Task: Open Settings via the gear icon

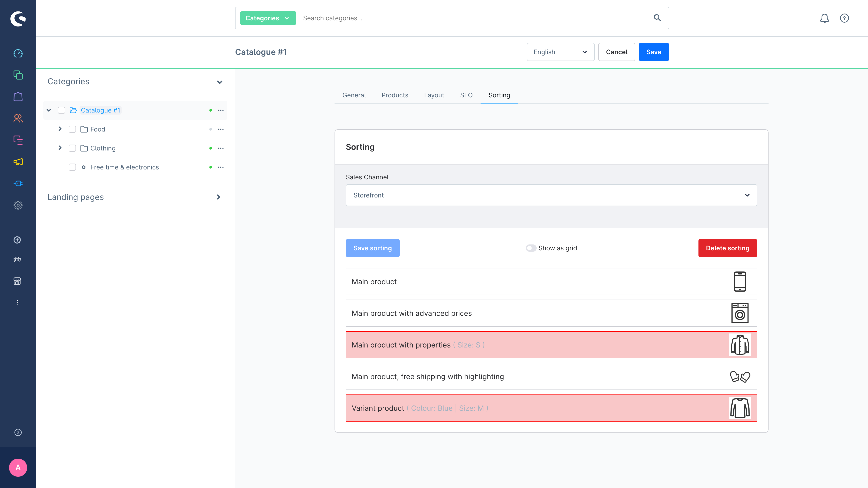Action: click(x=18, y=205)
